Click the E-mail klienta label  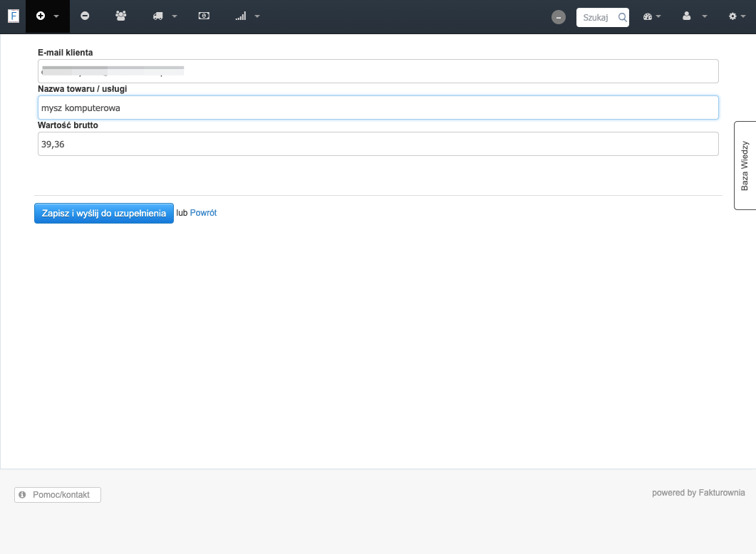65,53
